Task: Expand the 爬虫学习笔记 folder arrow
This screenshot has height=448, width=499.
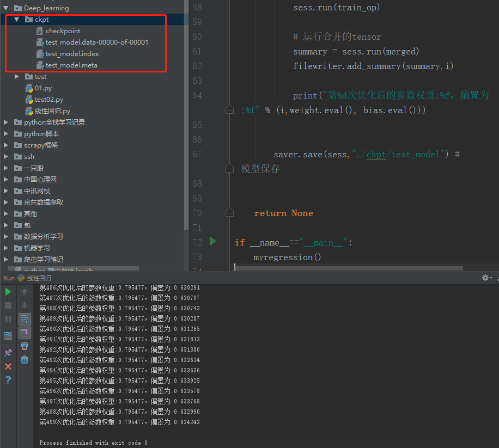Action: [6, 259]
